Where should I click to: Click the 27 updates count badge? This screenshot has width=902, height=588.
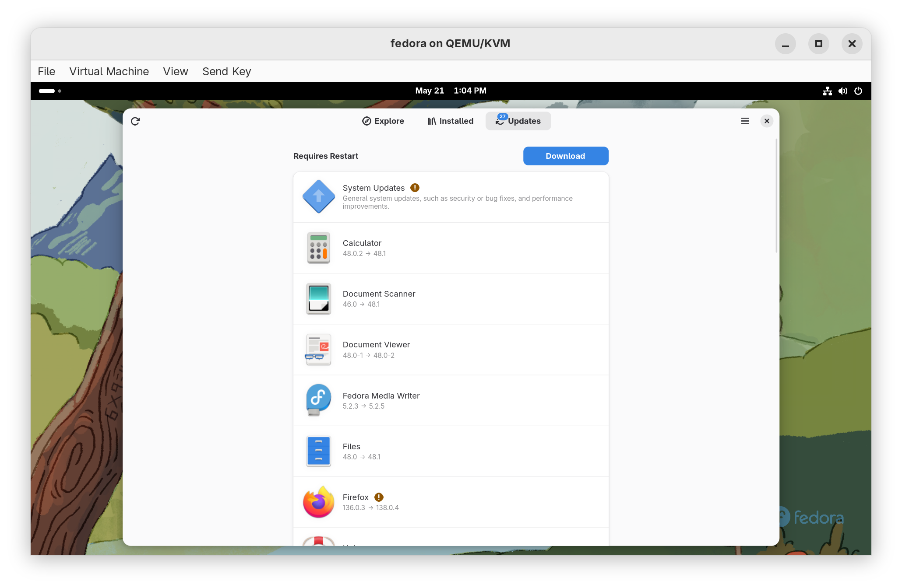(x=502, y=116)
